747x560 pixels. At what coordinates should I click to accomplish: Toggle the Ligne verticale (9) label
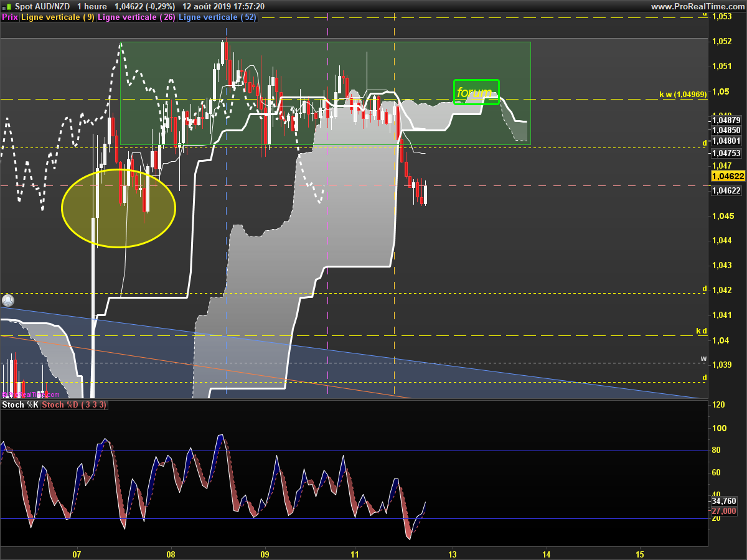pos(58,17)
